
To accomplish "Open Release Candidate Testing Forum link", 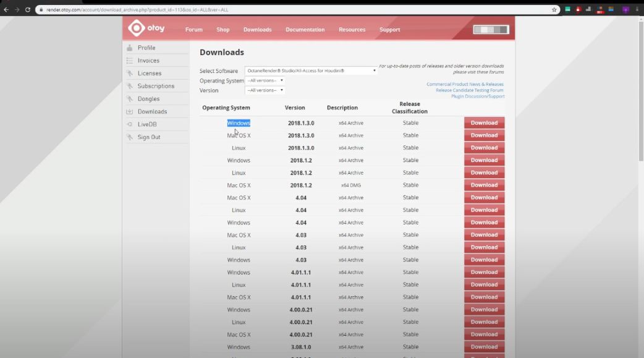I will pyautogui.click(x=469, y=90).
